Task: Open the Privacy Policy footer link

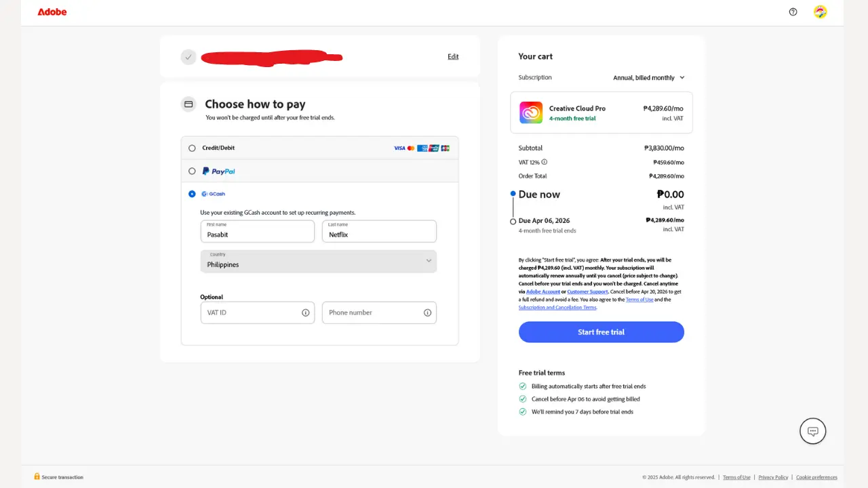Action: point(773,477)
